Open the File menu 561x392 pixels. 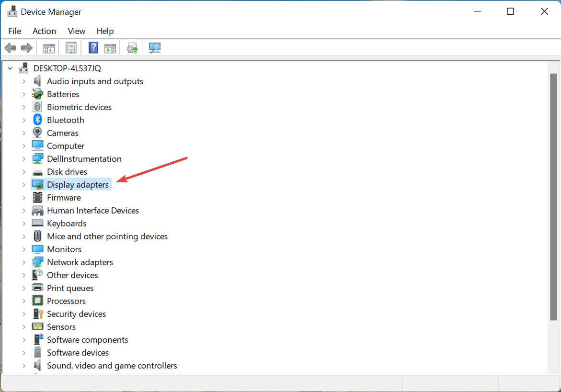tap(15, 31)
